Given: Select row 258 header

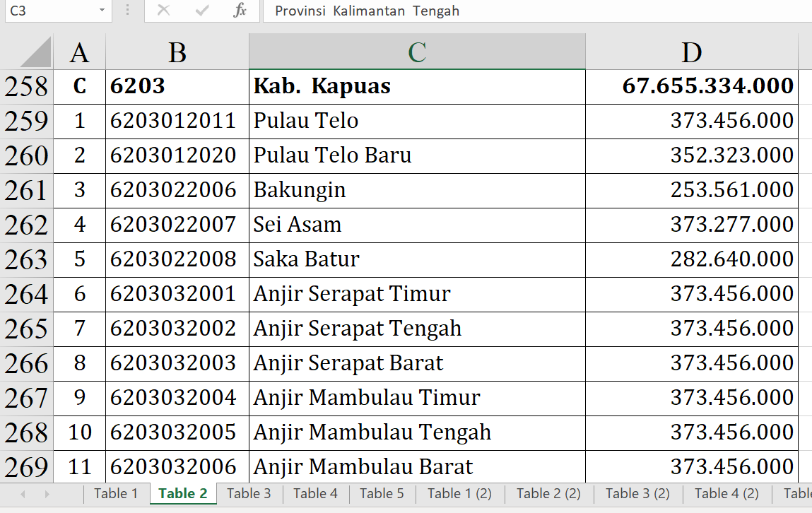Looking at the screenshot, I should coord(26,87).
